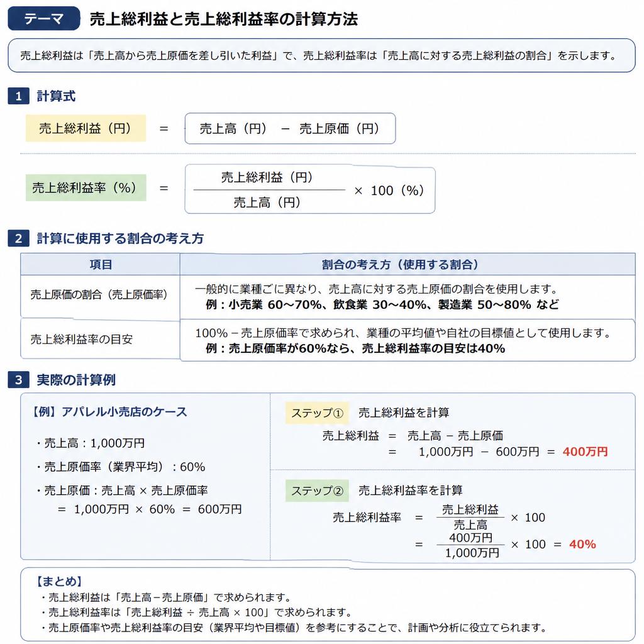This screenshot has height=644, width=644.
Task: Click the bullet 売上原価:売上高 × 売上原価率
Action: pos(121,491)
